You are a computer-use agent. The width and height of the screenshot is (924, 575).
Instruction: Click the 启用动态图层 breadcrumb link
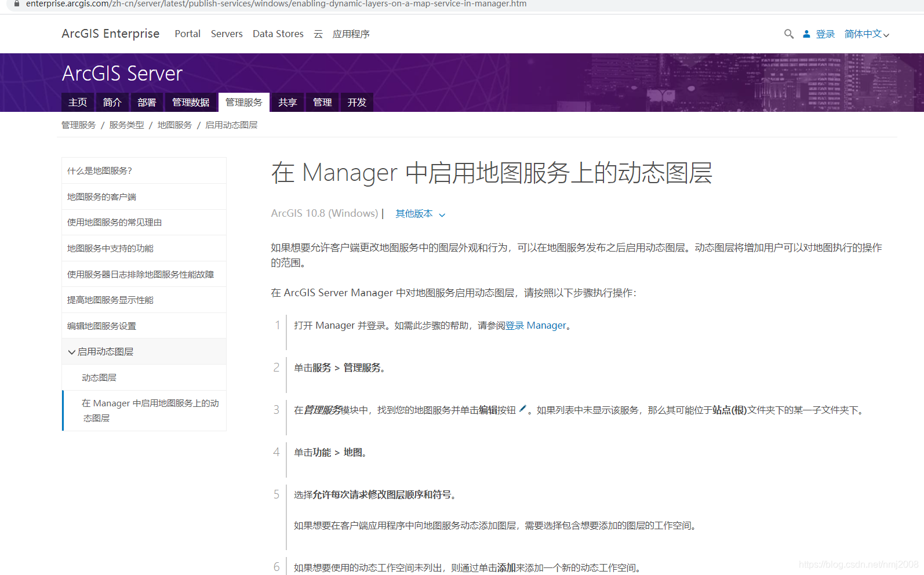click(231, 125)
